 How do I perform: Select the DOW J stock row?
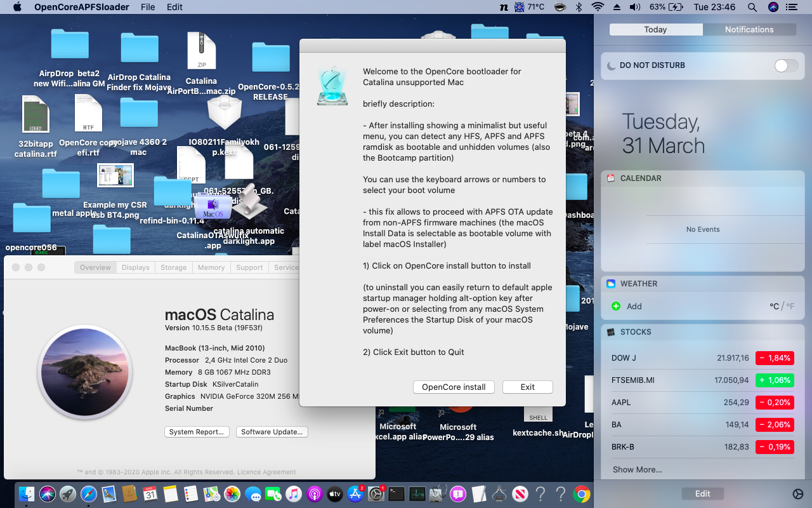point(702,358)
